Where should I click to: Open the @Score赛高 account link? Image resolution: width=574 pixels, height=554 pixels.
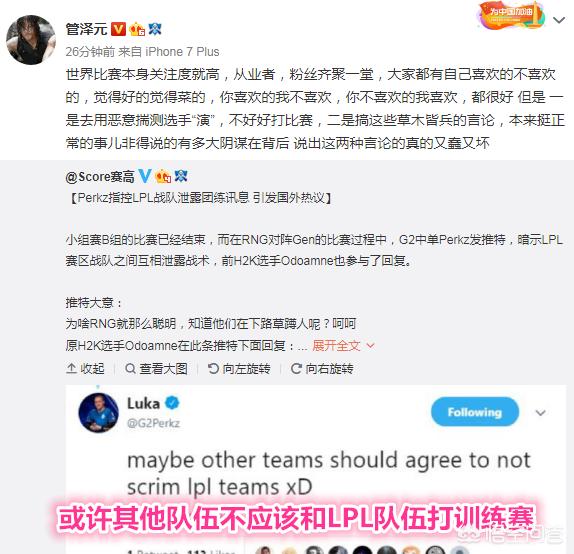coord(100,177)
